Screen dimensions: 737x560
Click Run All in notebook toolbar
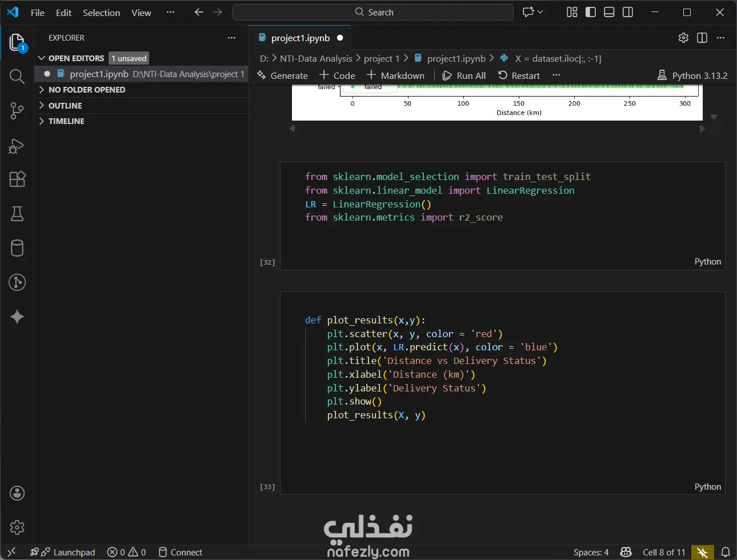[464, 75]
